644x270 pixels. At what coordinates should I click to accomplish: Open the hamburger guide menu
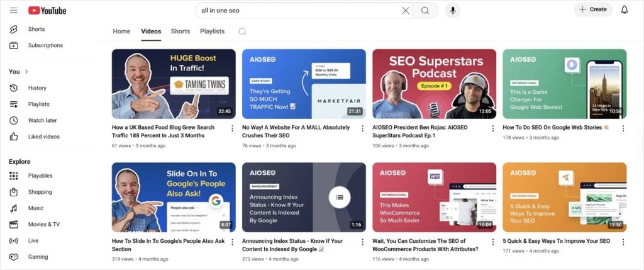coord(14,10)
